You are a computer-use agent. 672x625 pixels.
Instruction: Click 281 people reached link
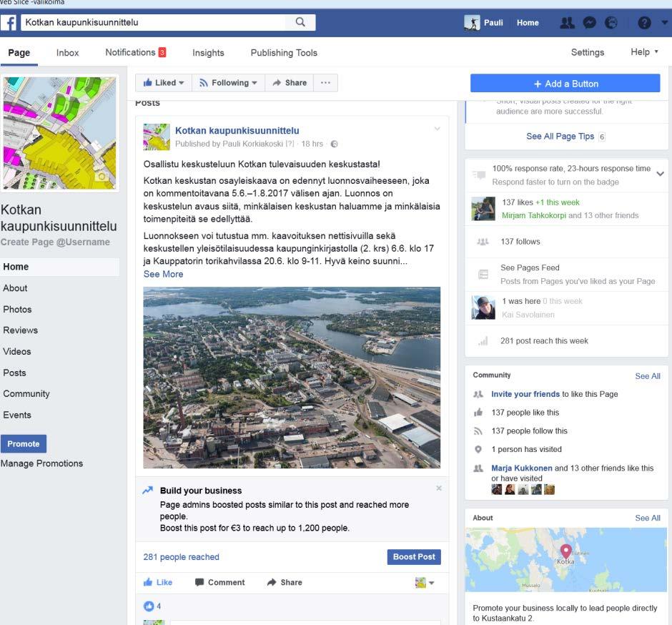tap(182, 557)
